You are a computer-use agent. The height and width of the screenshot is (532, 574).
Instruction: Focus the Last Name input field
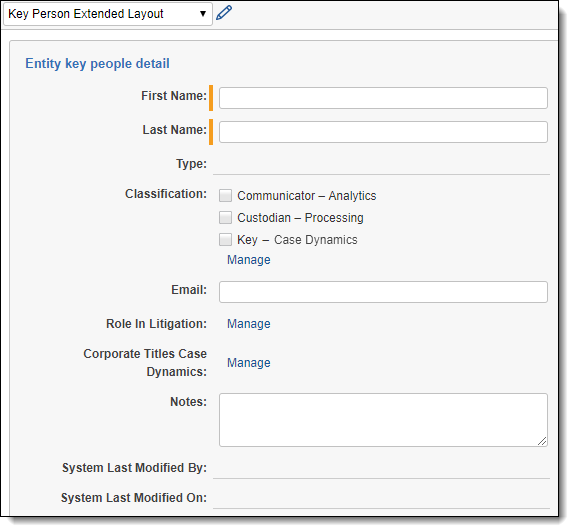pyautogui.click(x=383, y=132)
